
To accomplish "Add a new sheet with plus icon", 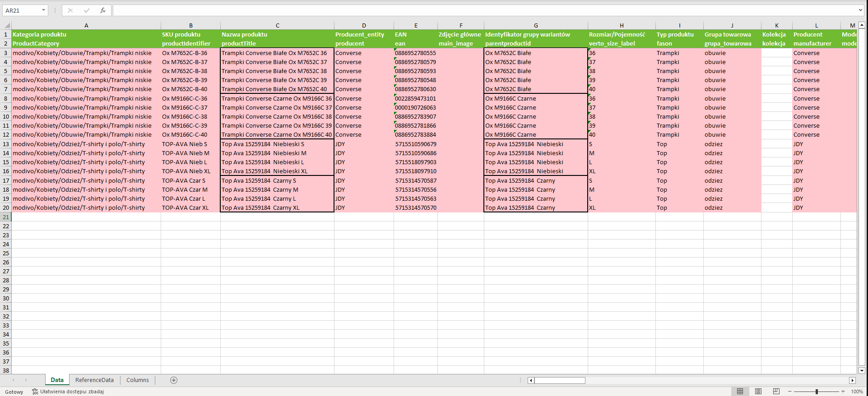I will click(x=174, y=380).
